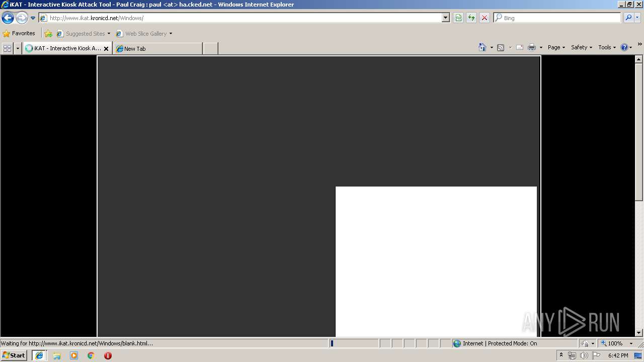This screenshot has width=644, height=362.
Task: Click scrollbar down arrow
Action: coord(639,332)
